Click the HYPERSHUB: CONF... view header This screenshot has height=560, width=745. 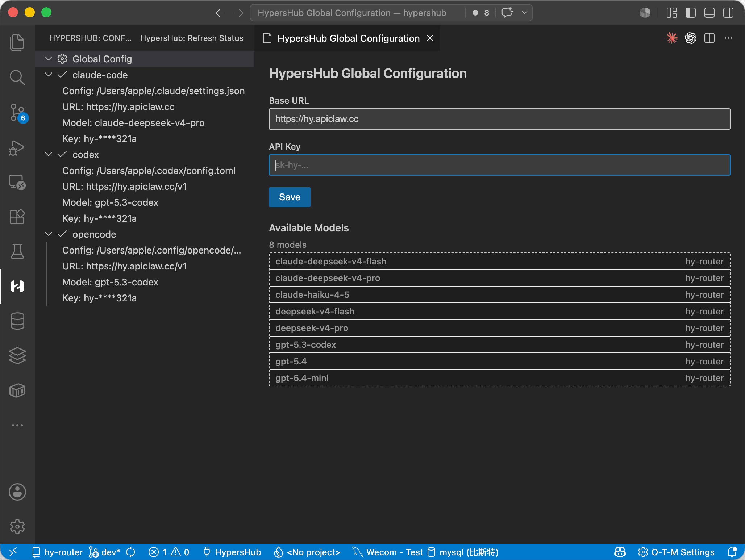(x=90, y=38)
